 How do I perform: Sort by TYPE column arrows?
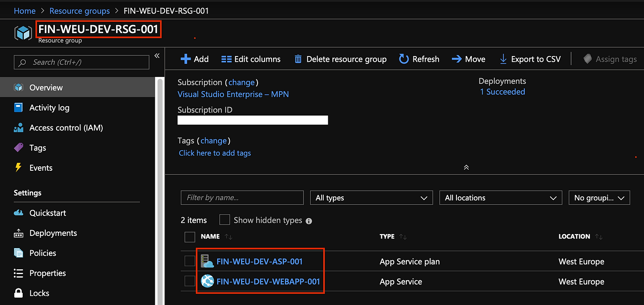pyautogui.click(x=403, y=237)
